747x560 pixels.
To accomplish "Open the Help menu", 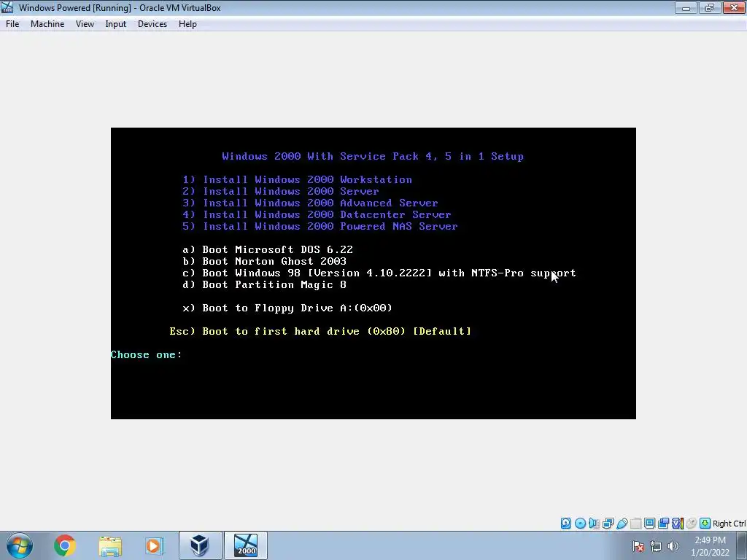I will pyautogui.click(x=187, y=24).
